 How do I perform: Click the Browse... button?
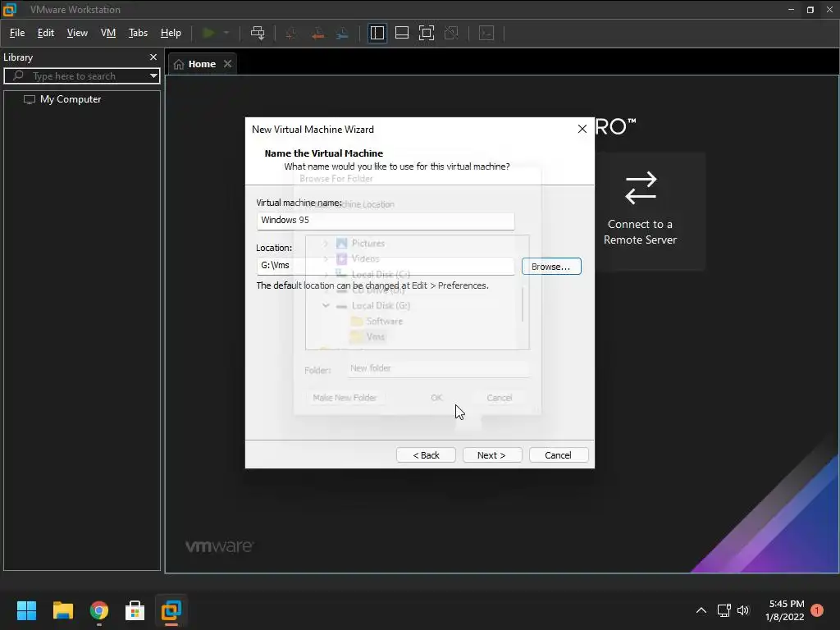coord(551,267)
